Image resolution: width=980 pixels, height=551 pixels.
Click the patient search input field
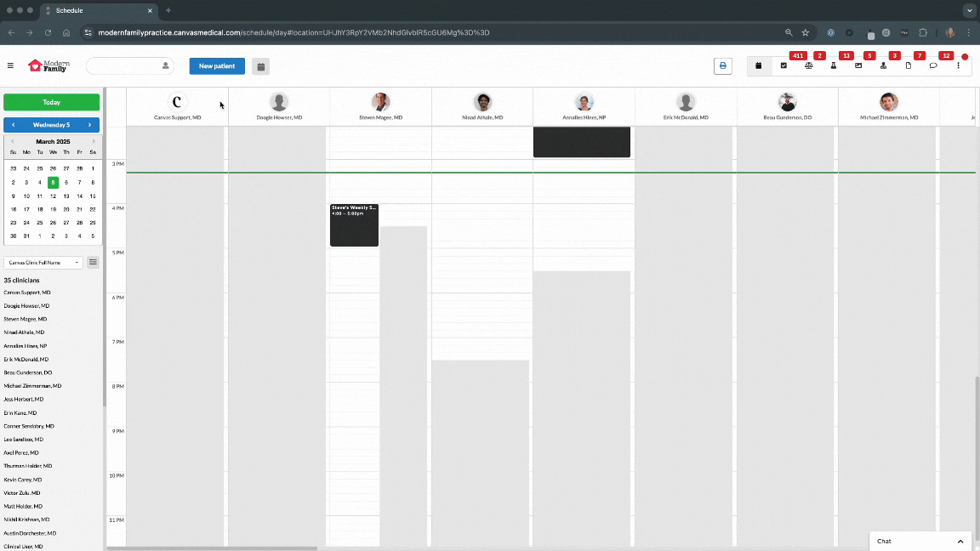pyautogui.click(x=123, y=66)
